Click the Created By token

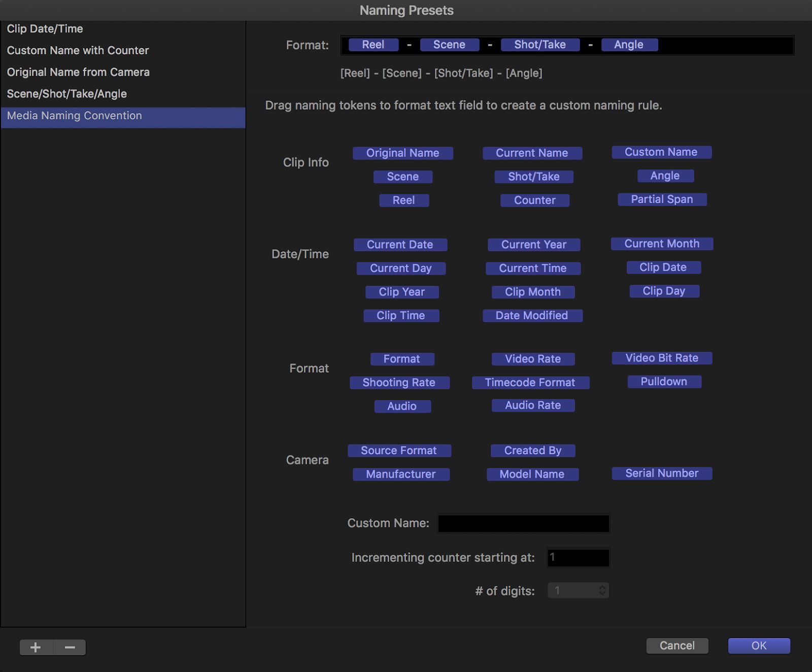(x=533, y=451)
